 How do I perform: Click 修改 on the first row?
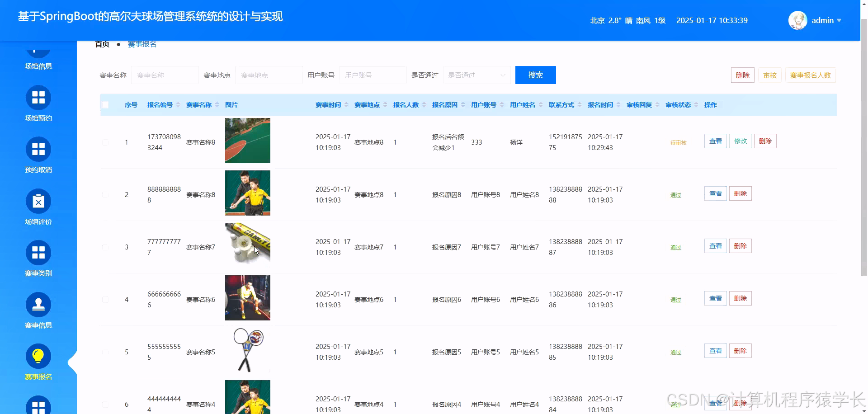coord(740,141)
